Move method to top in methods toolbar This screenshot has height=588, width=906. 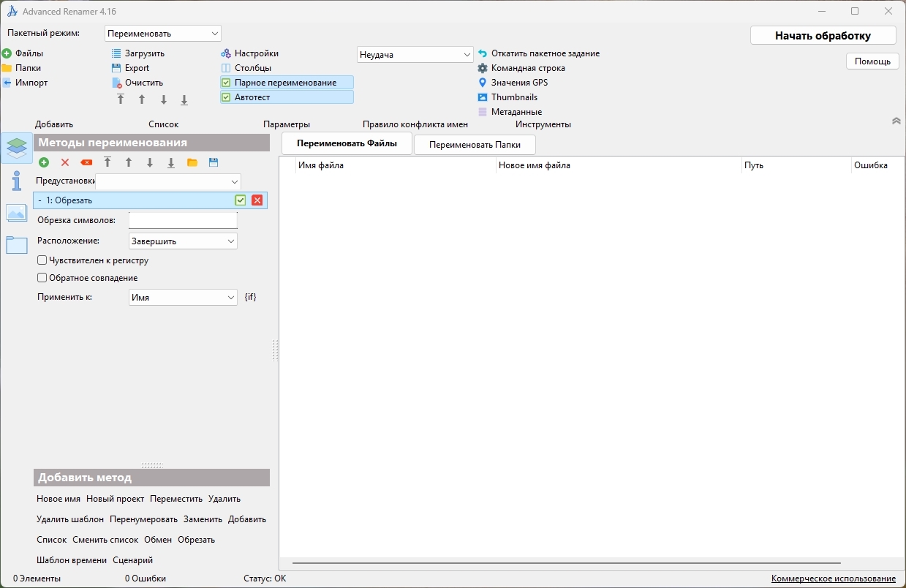click(107, 162)
